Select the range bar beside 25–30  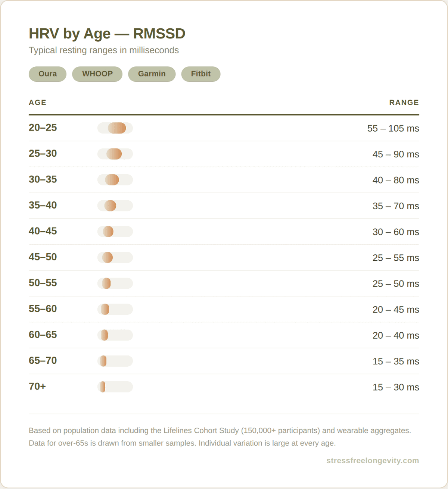[x=114, y=154]
